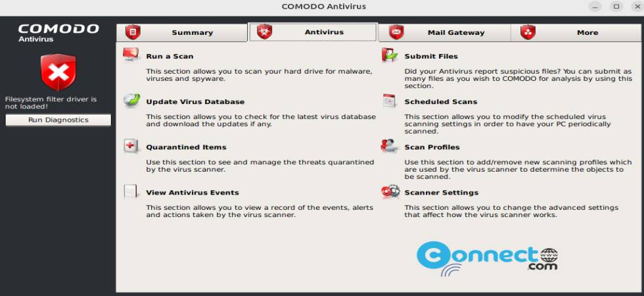
Task: Open the More tab
Action: pyautogui.click(x=576, y=32)
